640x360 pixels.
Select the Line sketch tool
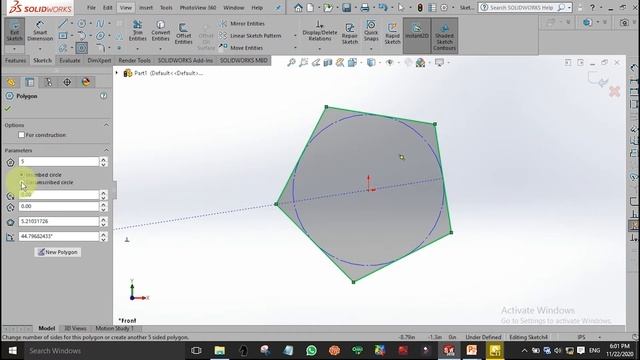pyautogui.click(x=62, y=24)
